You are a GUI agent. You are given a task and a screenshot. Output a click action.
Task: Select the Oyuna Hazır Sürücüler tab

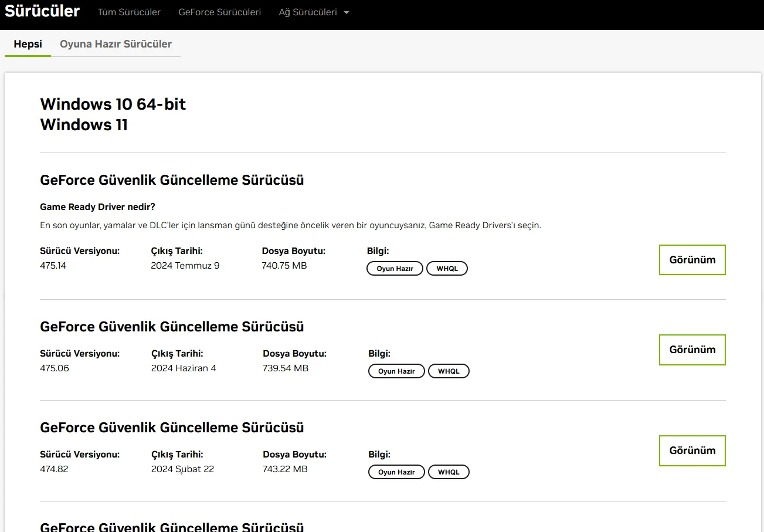coord(116,44)
